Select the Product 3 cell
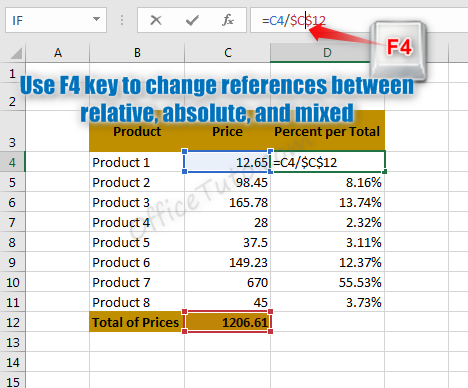 tap(137, 202)
